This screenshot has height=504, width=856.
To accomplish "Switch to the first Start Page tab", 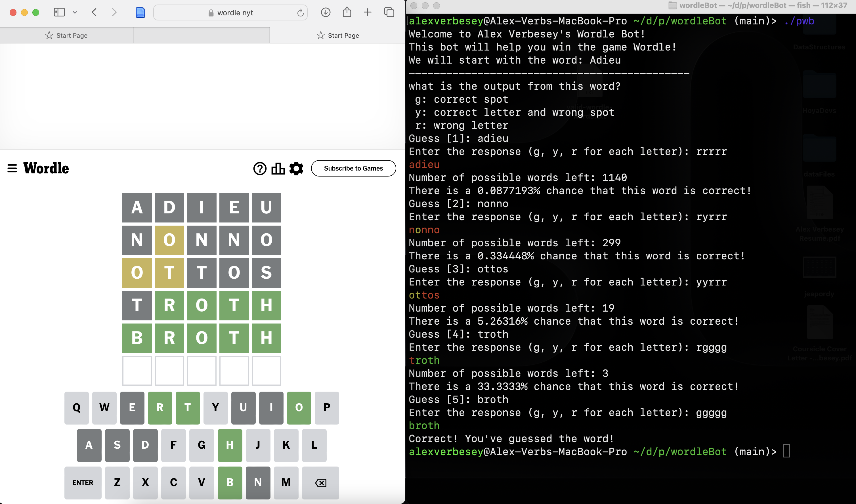I will click(67, 35).
